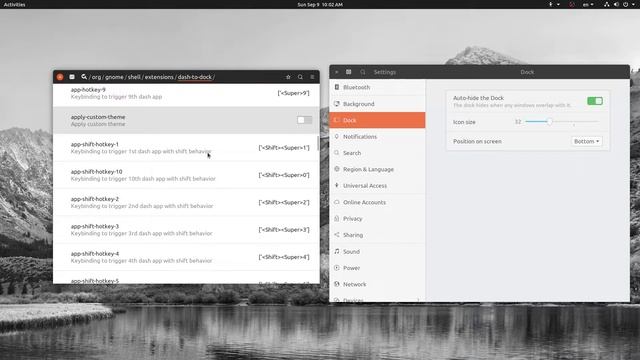Click the Universal Access icon in the sidebar

(337, 185)
